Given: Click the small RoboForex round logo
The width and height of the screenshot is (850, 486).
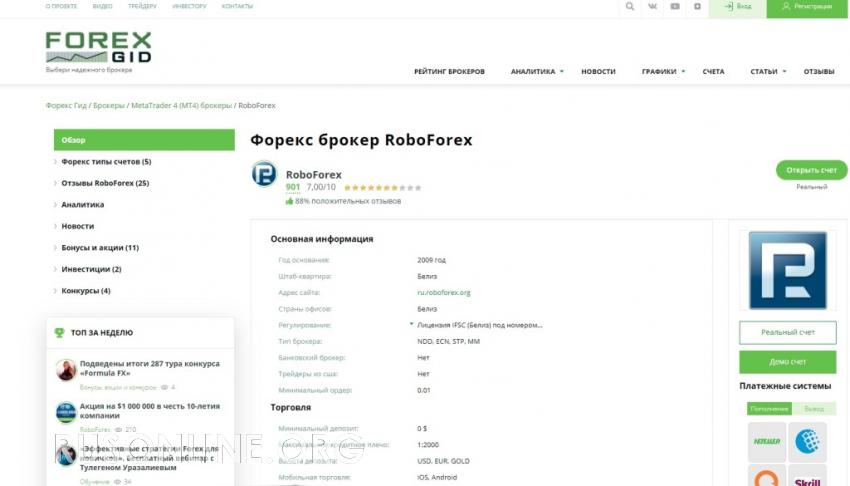Looking at the screenshot, I should 264,174.
